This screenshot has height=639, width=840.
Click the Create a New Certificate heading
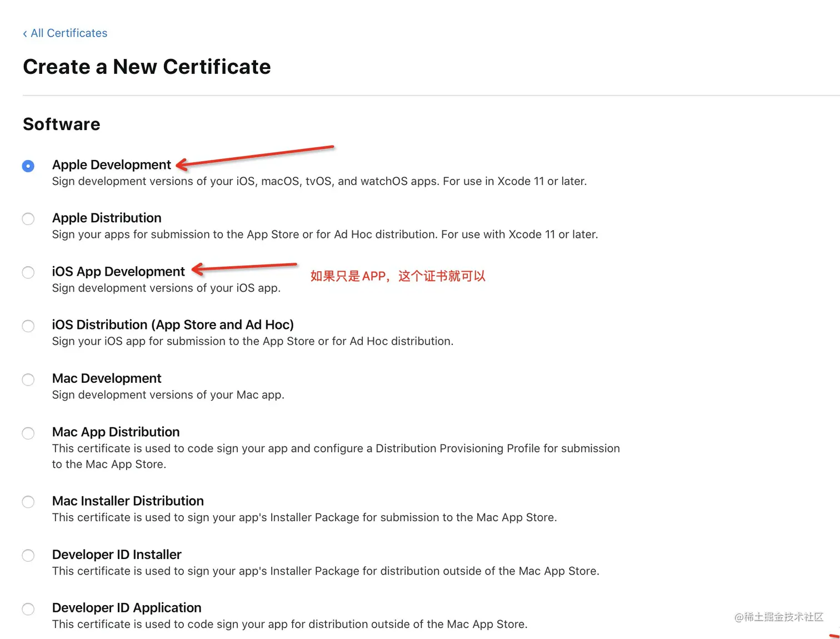[147, 67]
